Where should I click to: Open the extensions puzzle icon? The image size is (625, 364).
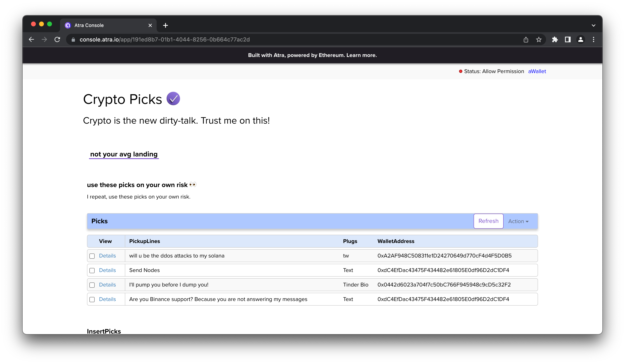point(555,39)
